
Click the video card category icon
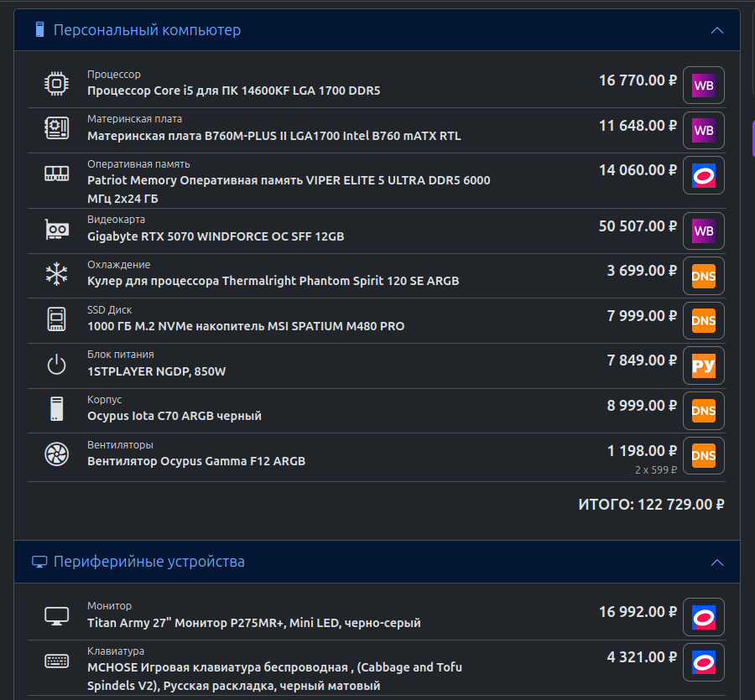[x=57, y=229]
